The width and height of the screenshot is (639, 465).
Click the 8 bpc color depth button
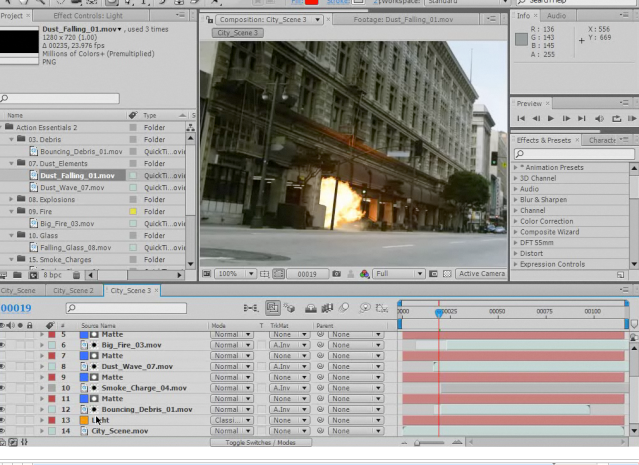coord(52,275)
